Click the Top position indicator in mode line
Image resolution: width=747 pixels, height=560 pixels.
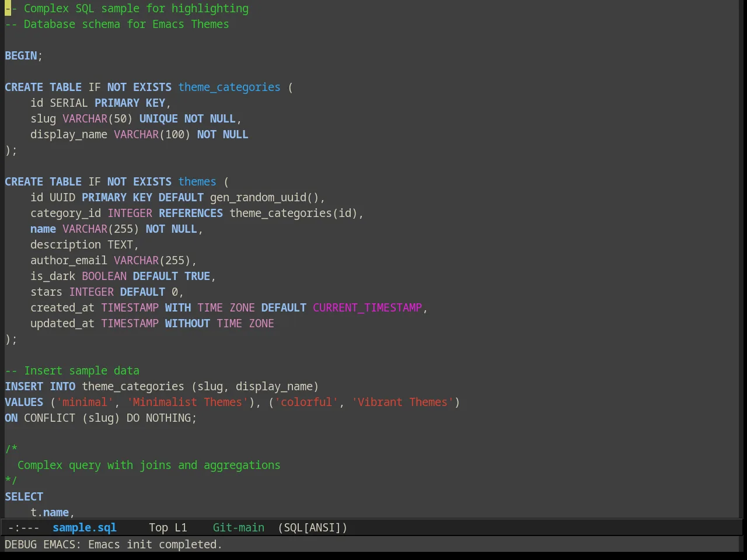click(158, 527)
